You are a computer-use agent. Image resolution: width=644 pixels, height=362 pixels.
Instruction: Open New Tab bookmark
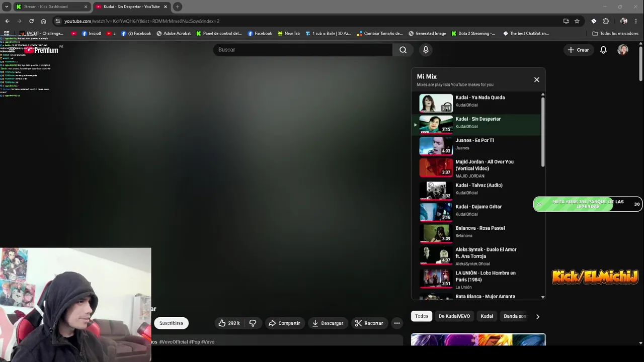tap(288, 34)
